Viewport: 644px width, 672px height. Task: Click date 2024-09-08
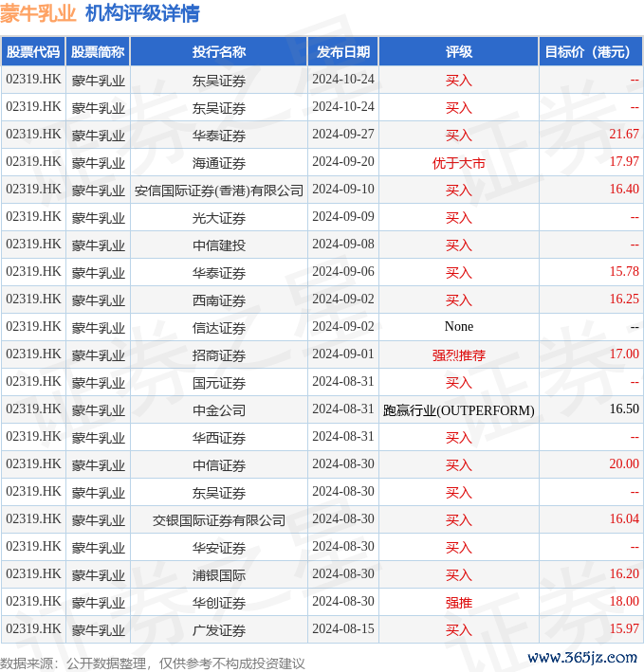(x=343, y=244)
